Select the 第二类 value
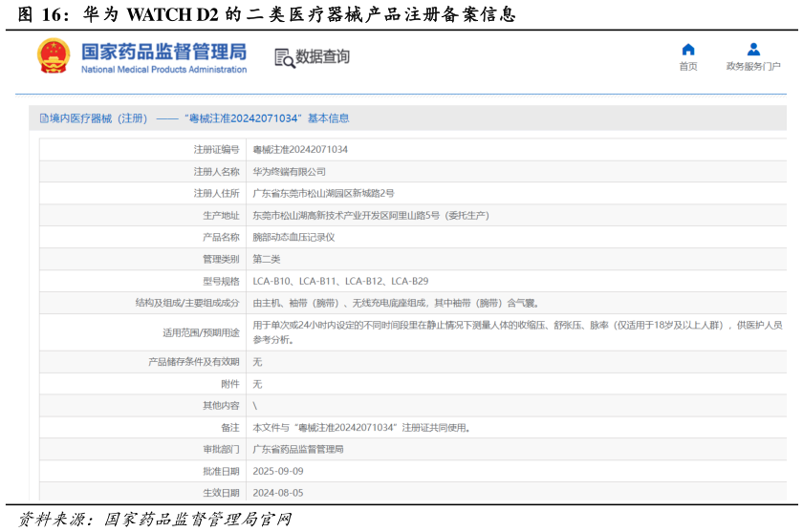This screenshot has height=532, width=803. [267, 260]
